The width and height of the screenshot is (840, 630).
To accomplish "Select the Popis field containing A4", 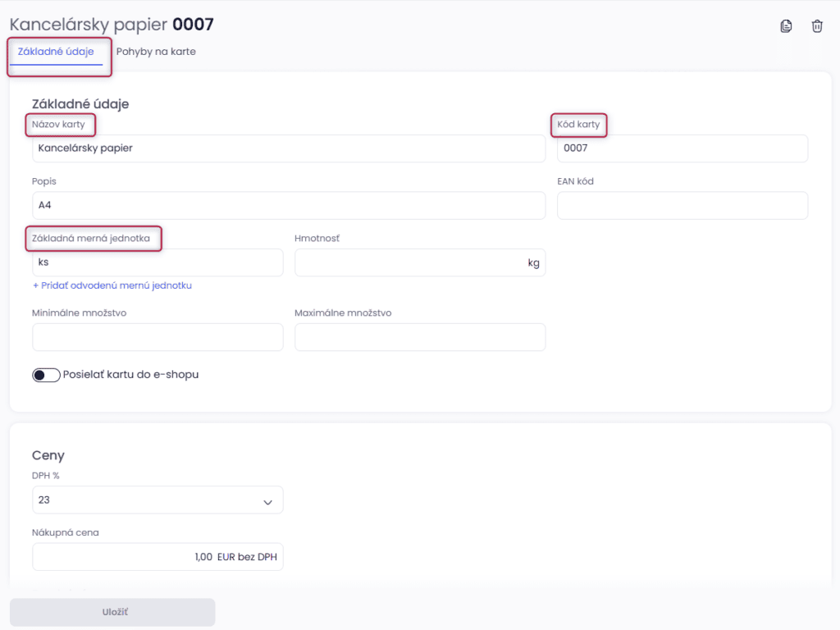I will coord(289,205).
